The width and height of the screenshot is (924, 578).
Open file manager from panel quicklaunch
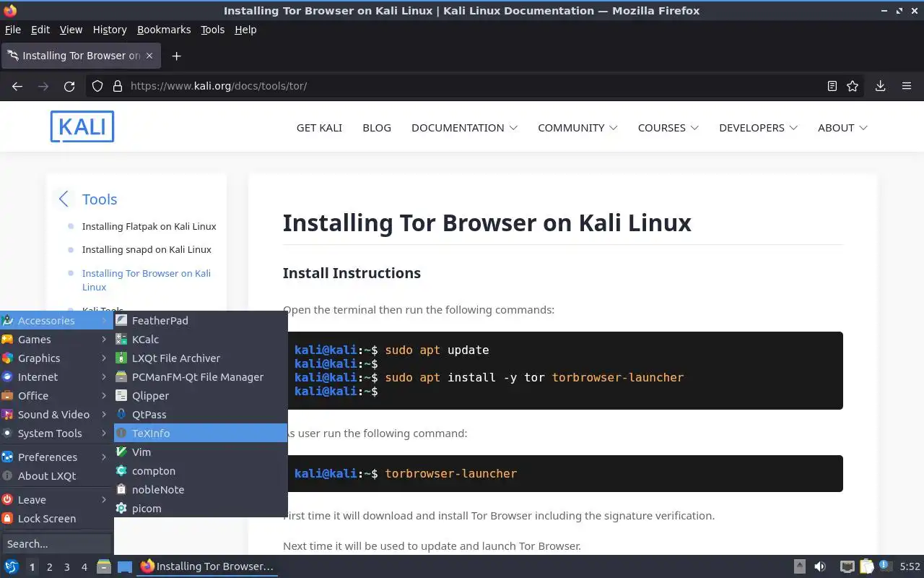point(104,566)
